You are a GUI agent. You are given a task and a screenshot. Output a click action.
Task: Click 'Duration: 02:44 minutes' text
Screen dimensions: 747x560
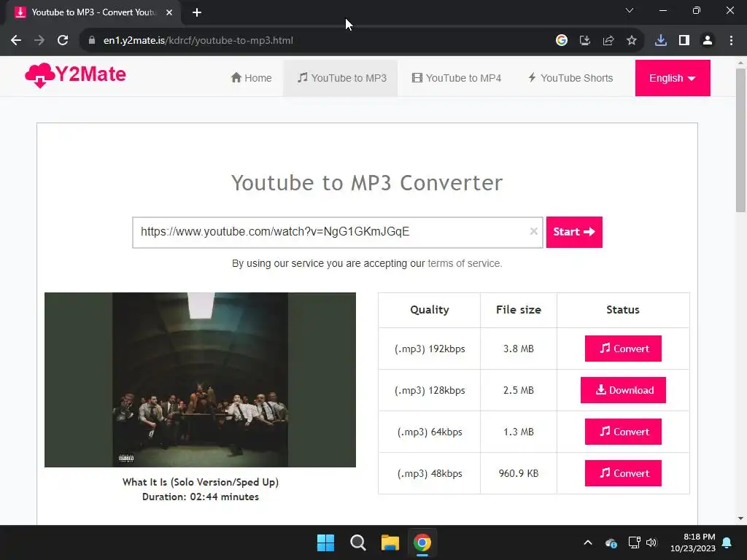[x=201, y=497]
